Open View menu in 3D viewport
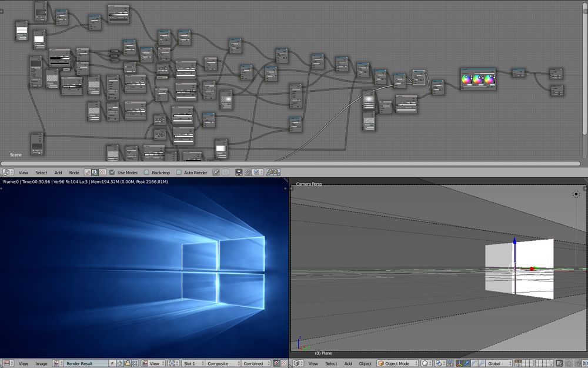 pos(313,363)
